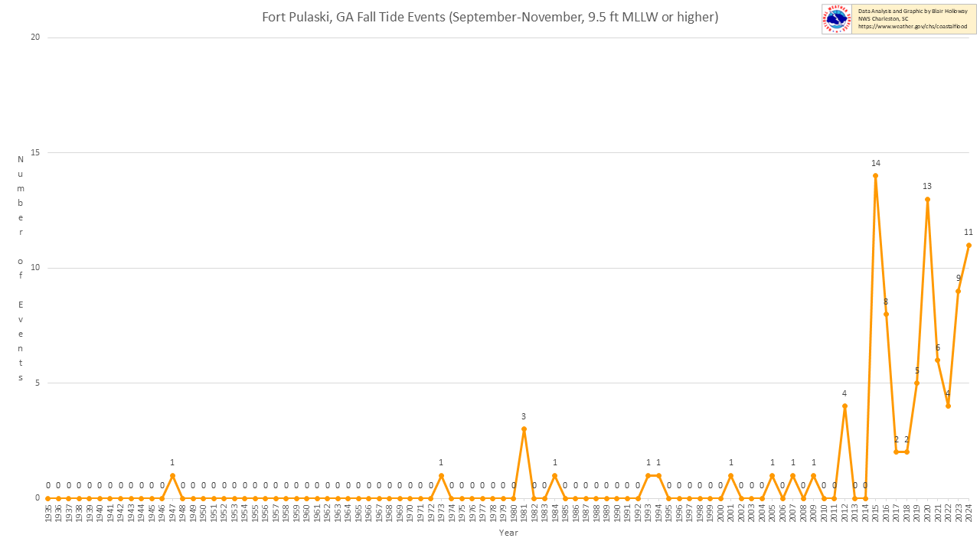Select the 2015 peak data point labeled 14
This screenshot has height=551, width=980.
tap(875, 176)
